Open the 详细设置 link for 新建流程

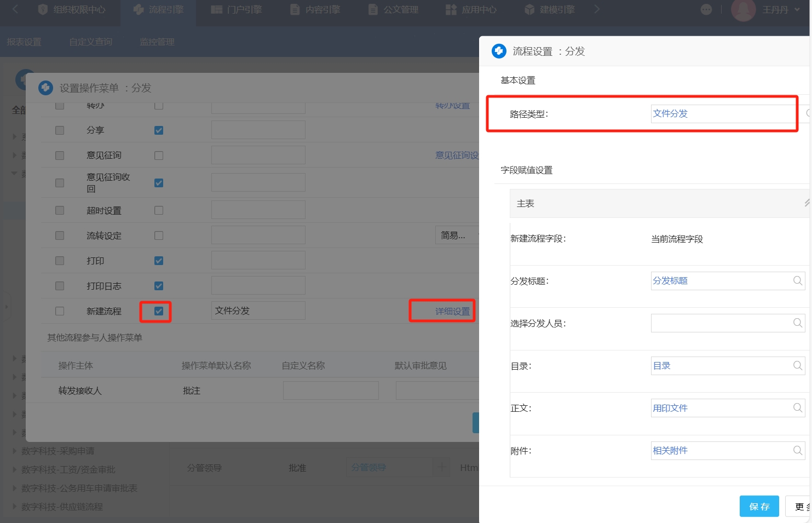tap(452, 311)
